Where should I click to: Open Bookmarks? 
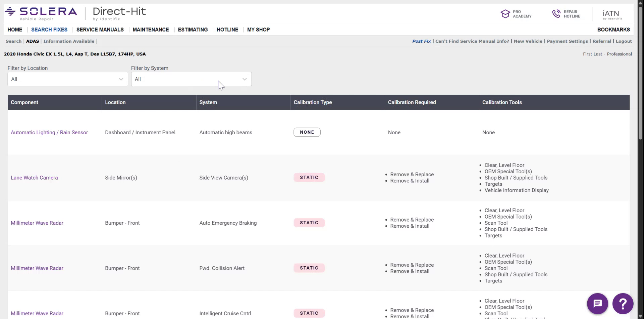pyautogui.click(x=613, y=30)
